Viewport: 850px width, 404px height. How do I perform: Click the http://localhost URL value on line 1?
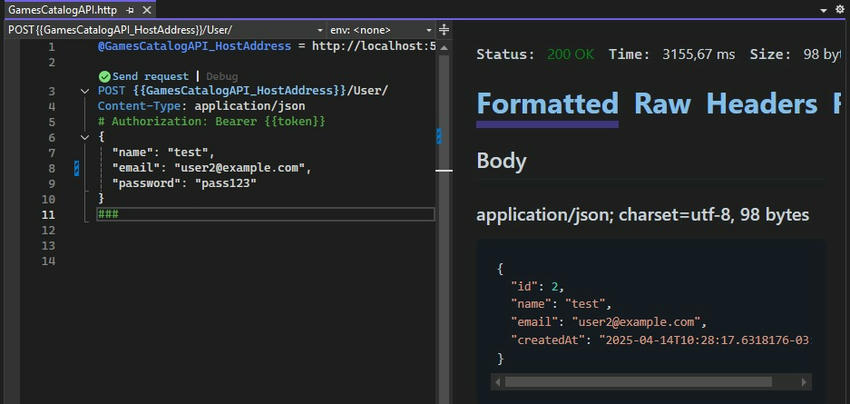pos(374,46)
